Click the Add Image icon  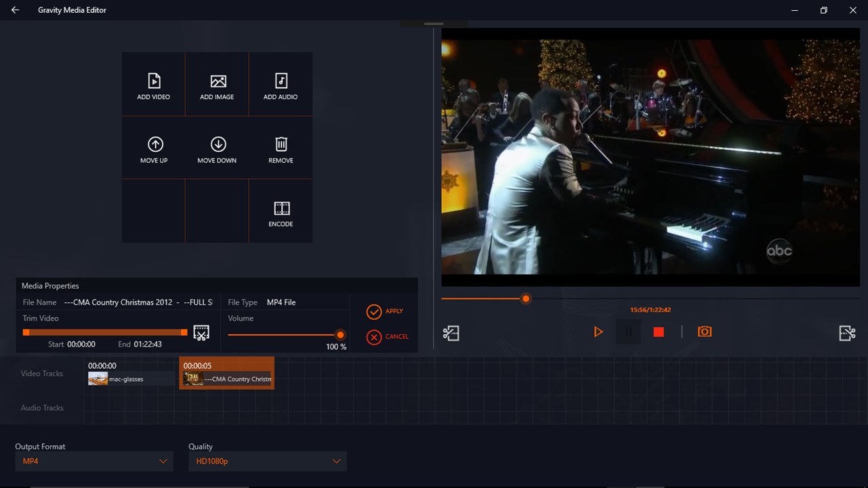coord(218,81)
